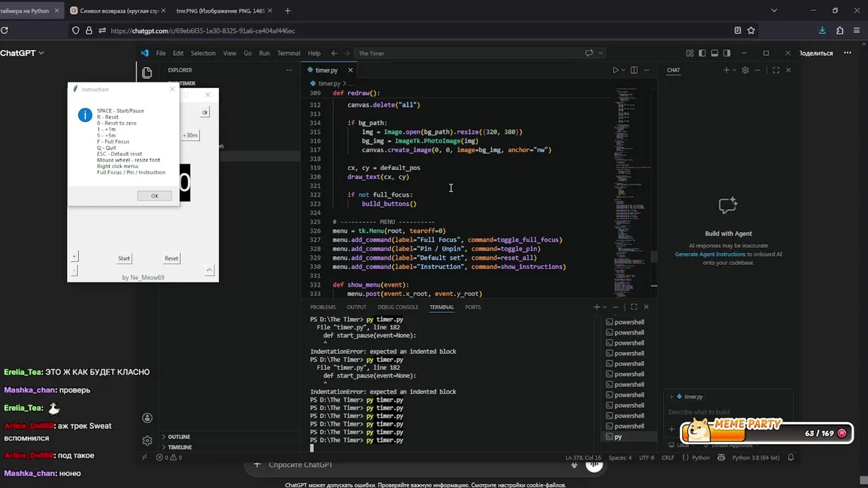Open the Edit menu

pos(178,53)
